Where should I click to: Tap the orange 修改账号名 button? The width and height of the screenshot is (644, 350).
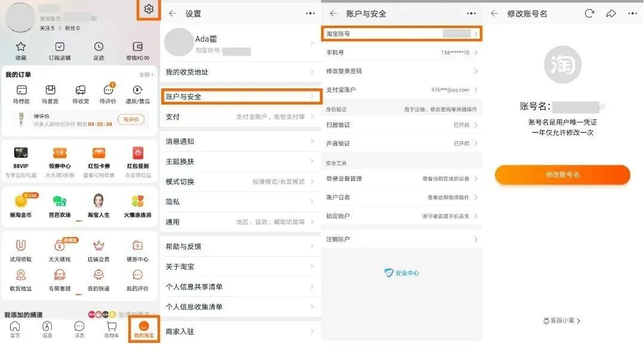click(x=562, y=174)
